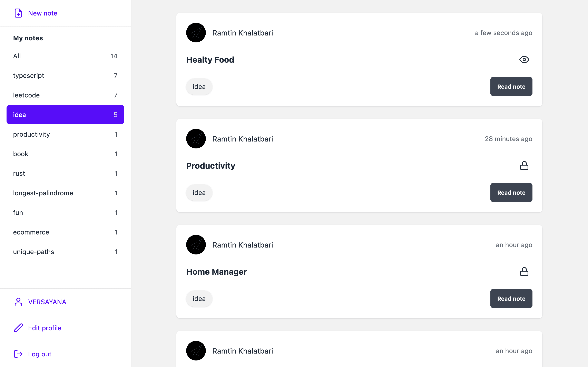Click Ramtin Khalatbari's avatar on the Healty Food note

tap(196, 33)
